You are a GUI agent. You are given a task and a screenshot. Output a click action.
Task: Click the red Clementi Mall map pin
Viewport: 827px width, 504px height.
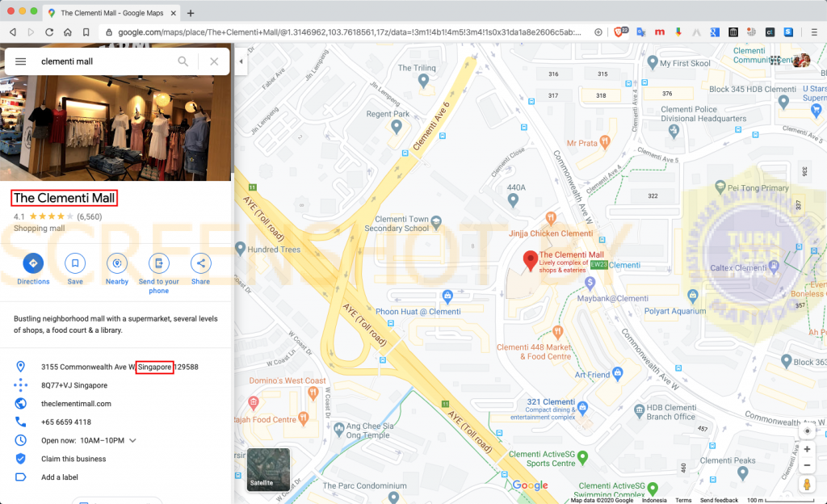pos(530,259)
